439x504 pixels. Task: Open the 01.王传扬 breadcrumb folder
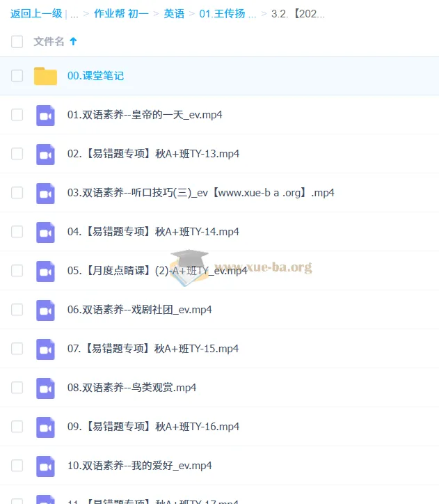pyautogui.click(x=228, y=14)
